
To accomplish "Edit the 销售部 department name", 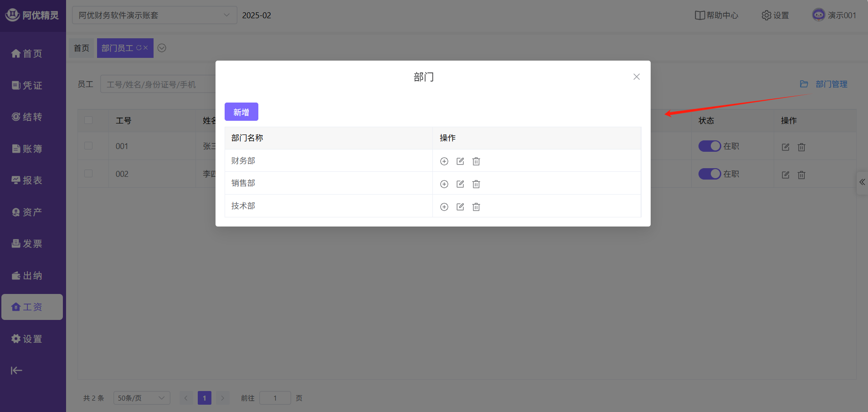I will 460,184.
